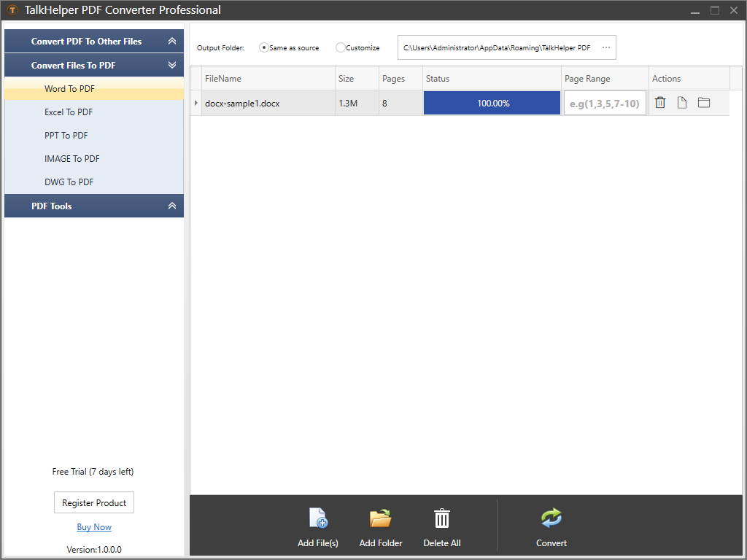The width and height of the screenshot is (747, 560).
Task: Click the Output Folder: label
Action: [220, 47]
